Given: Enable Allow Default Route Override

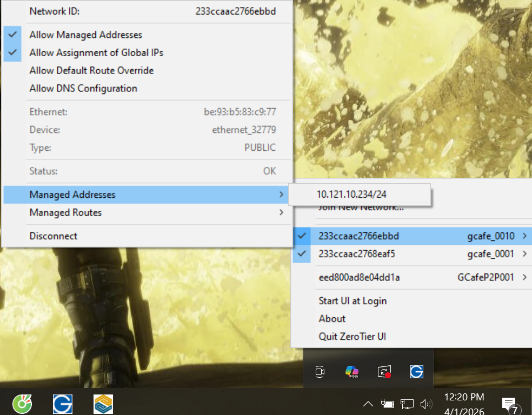Looking at the screenshot, I should tap(91, 71).
